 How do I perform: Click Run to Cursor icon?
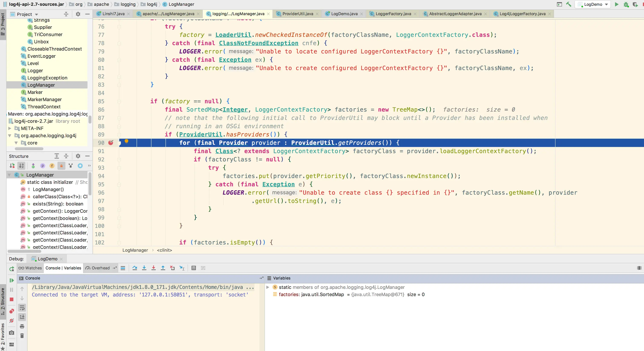click(x=182, y=268)
